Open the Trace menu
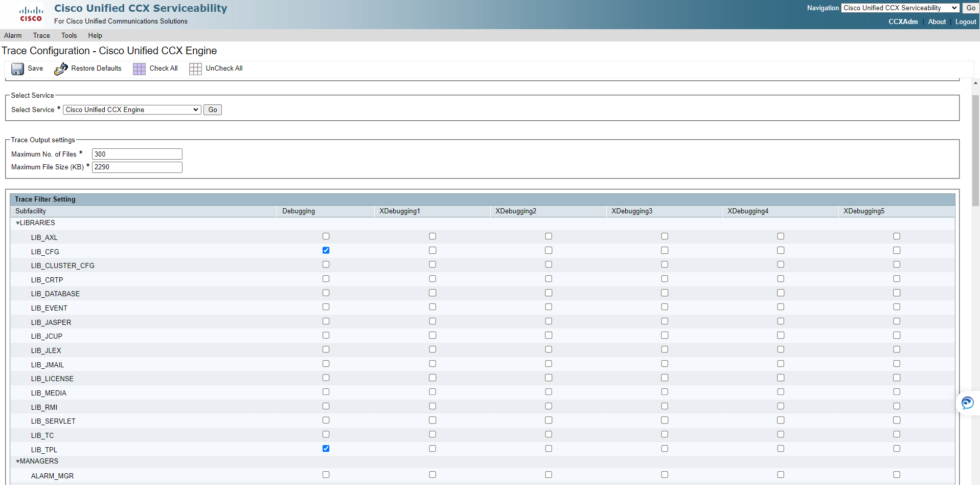This screenshot has height=485, width=980. coord(41,35)
